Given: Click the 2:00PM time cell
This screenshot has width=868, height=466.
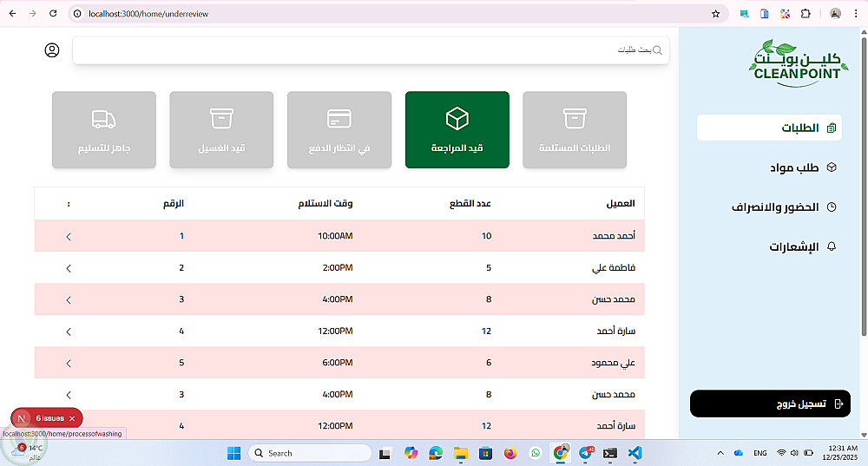Looking at the screenshot, I should 338,268.
